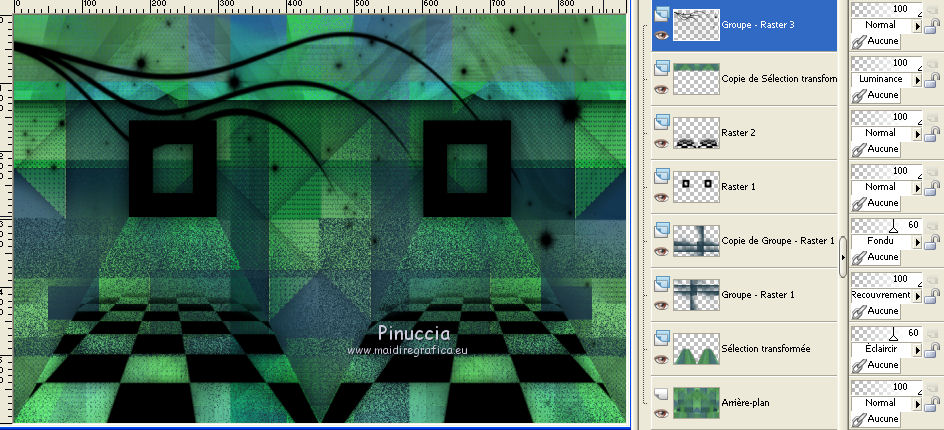Hide the Raster 2 layer via eye icon
The image size is (944, 430).
[x=662, y=143]
